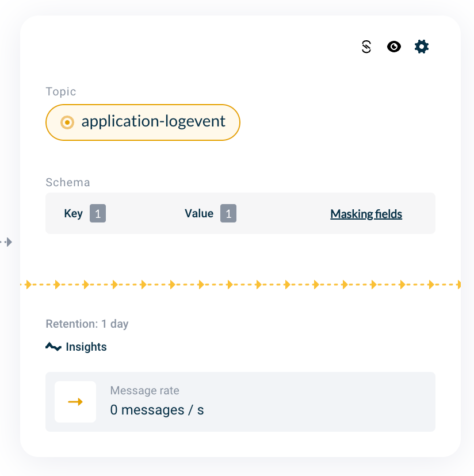Open topic settings via gear icon

point(422,47)
